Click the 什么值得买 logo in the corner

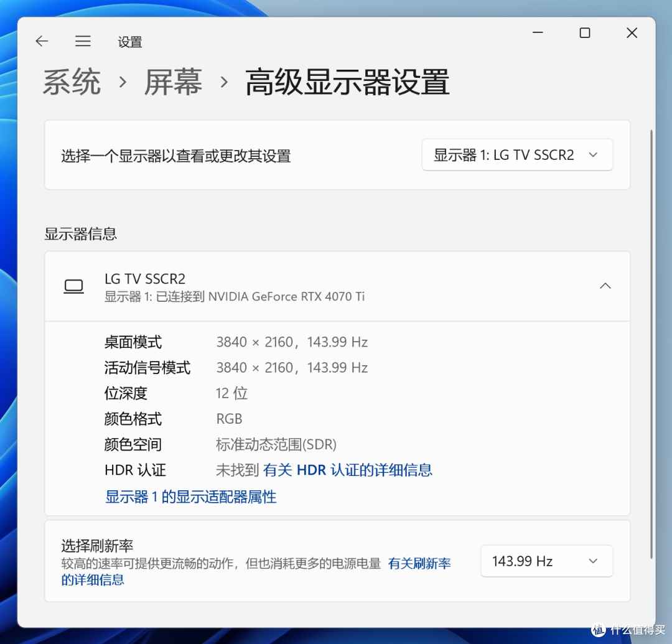628,630
